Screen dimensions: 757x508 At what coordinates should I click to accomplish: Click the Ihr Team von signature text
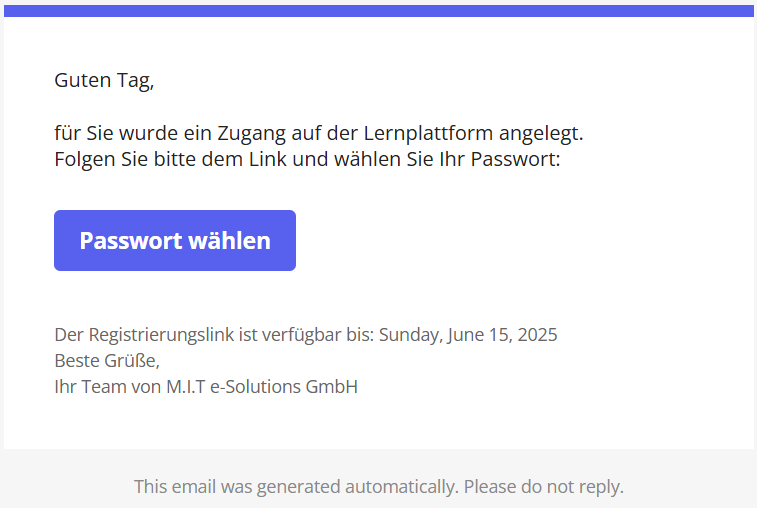point(108,387)
